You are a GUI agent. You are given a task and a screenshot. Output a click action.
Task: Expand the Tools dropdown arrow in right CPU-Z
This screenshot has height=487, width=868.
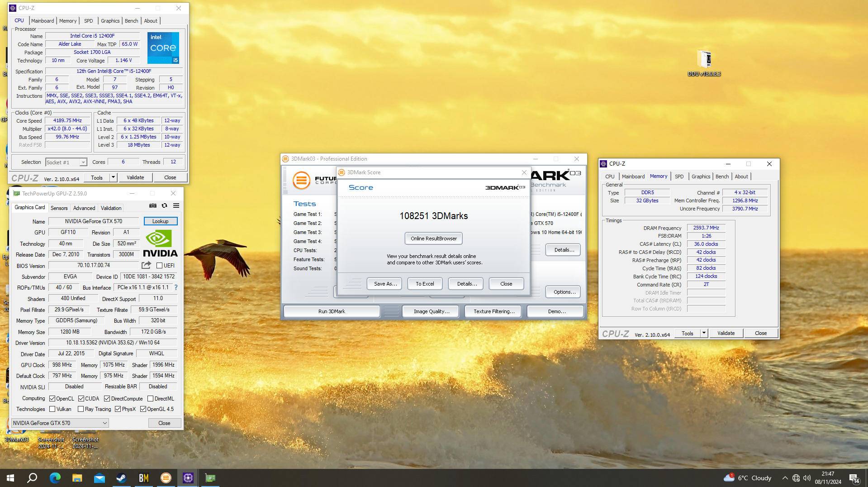pyautogui.click(x=704, y=333)
